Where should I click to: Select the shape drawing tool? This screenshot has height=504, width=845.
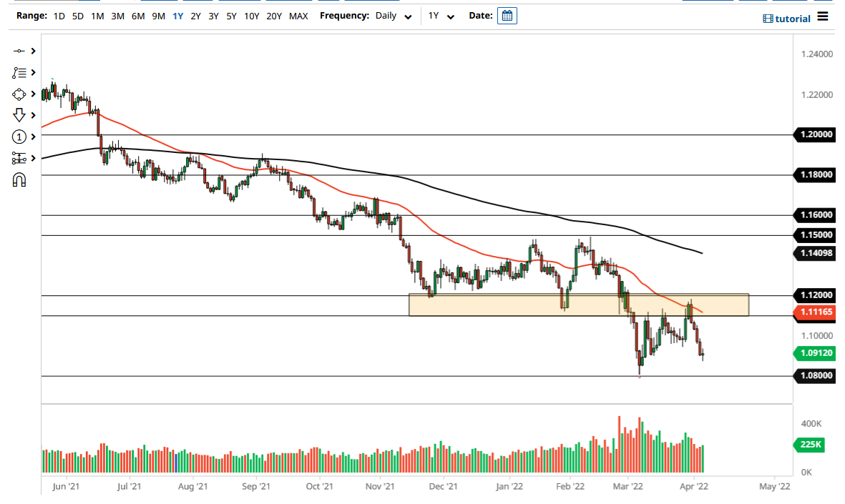click(18, 94)
